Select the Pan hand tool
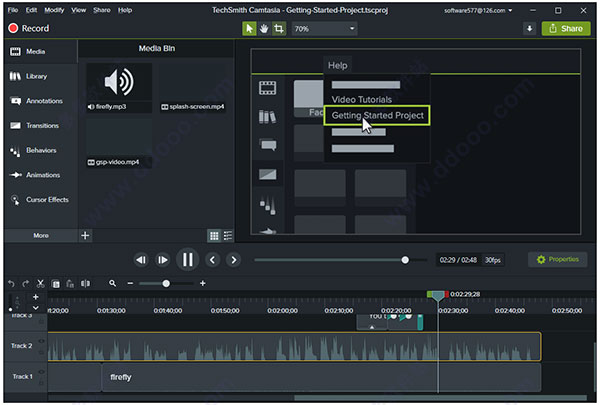This screenshot has height=405, width=600. click(x=264, y=29)
